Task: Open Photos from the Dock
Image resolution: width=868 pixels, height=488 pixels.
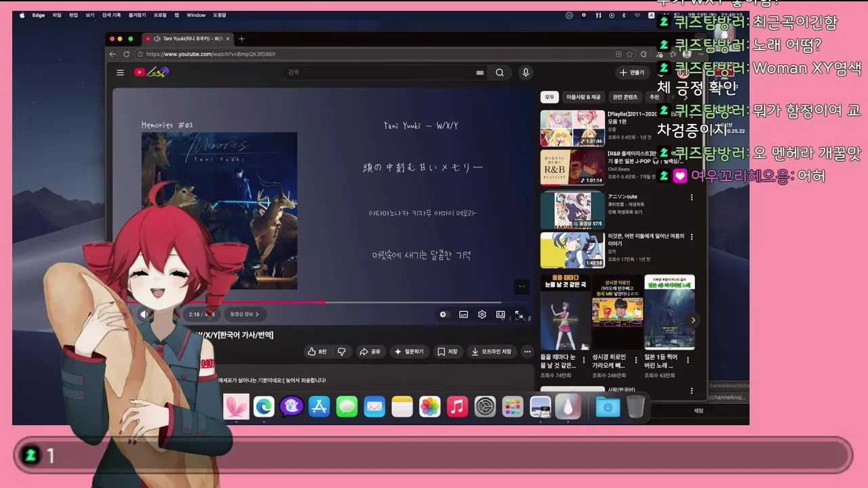Action: pos(429,407)
